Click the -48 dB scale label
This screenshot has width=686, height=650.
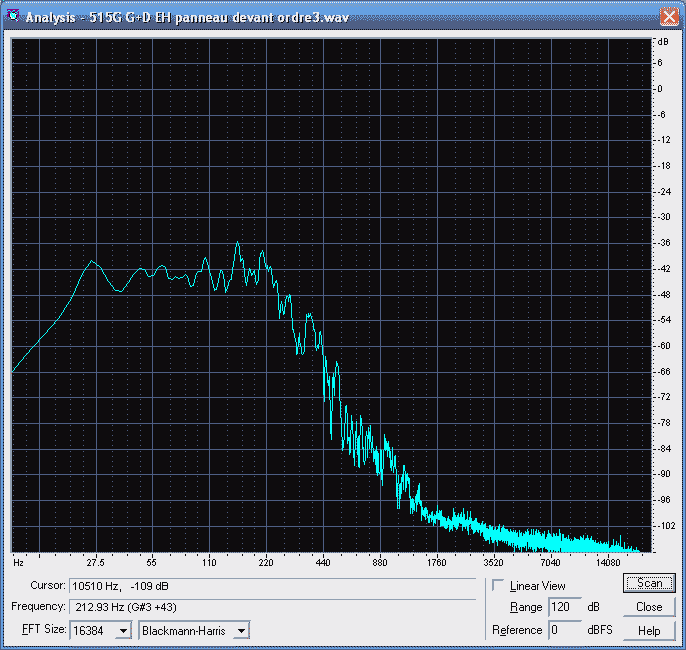coord(664,295)
